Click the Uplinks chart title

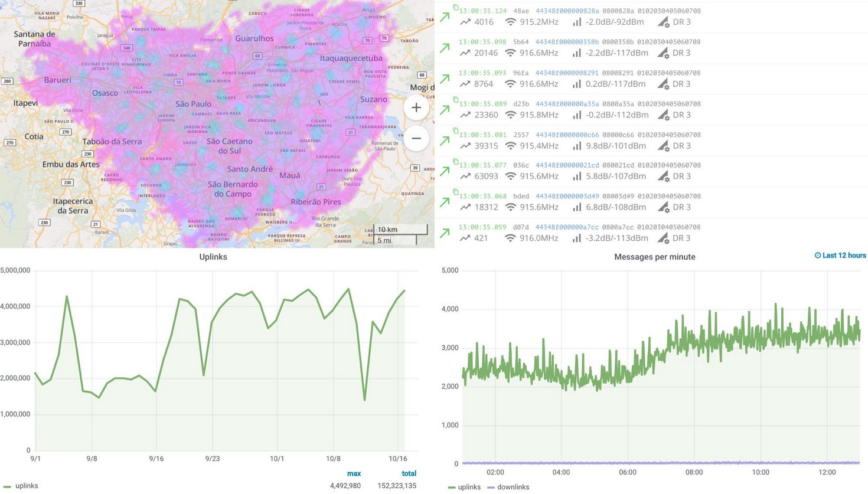(x=213, y=257)
